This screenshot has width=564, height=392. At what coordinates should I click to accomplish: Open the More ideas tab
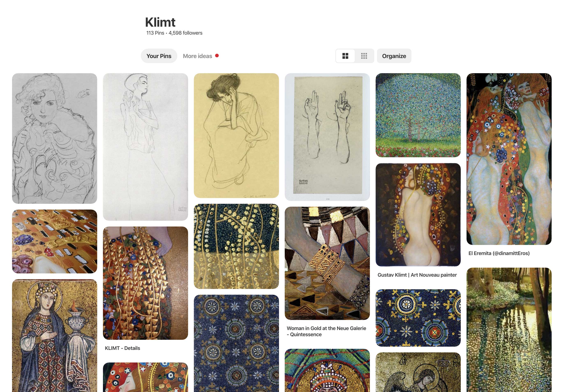tap(197, 56)
